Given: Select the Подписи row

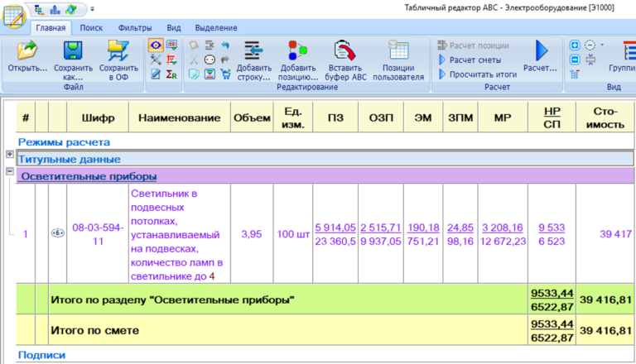Looking at the screenshot, I should tap(325, 355).
